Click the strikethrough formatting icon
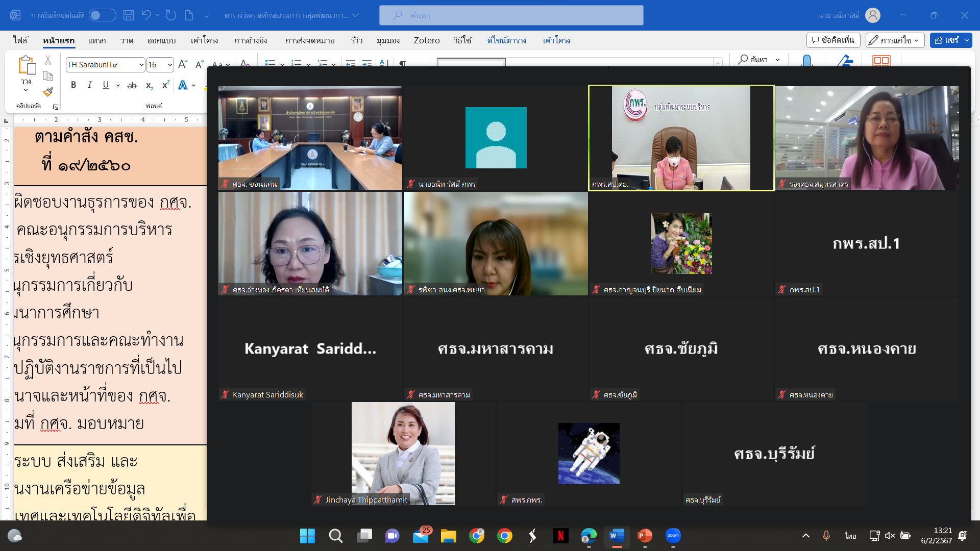This screenshot has height=551, width=980. tap(132, 85)
